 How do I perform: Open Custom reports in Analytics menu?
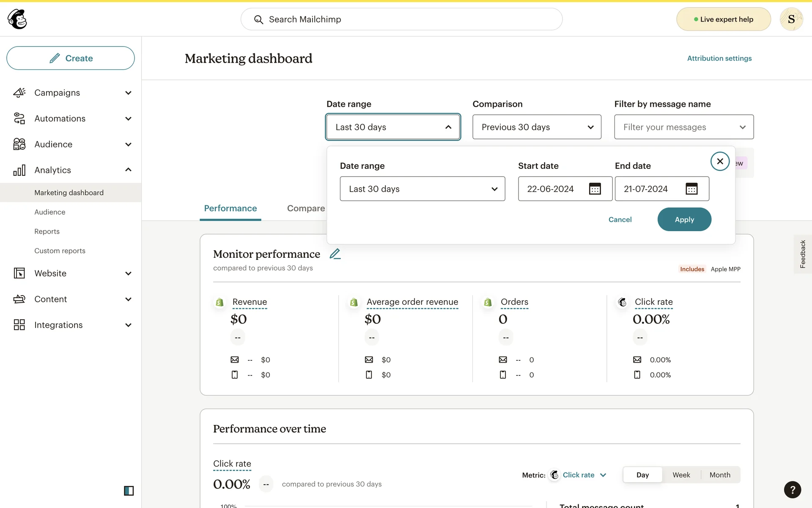click(60, 251)
